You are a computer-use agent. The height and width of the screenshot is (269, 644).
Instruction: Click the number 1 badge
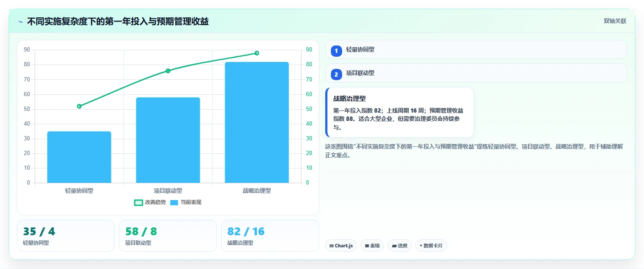click(336, 51)
